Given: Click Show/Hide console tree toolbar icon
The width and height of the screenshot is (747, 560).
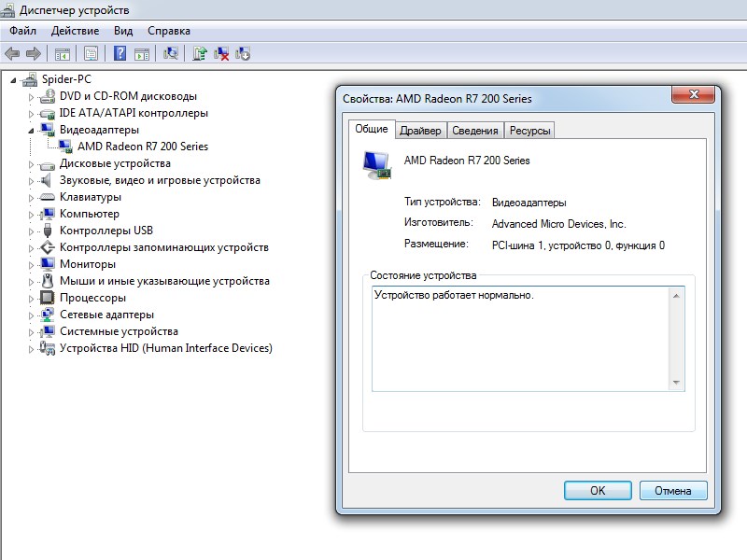Looking at the screenshot, I should (63, 53).
